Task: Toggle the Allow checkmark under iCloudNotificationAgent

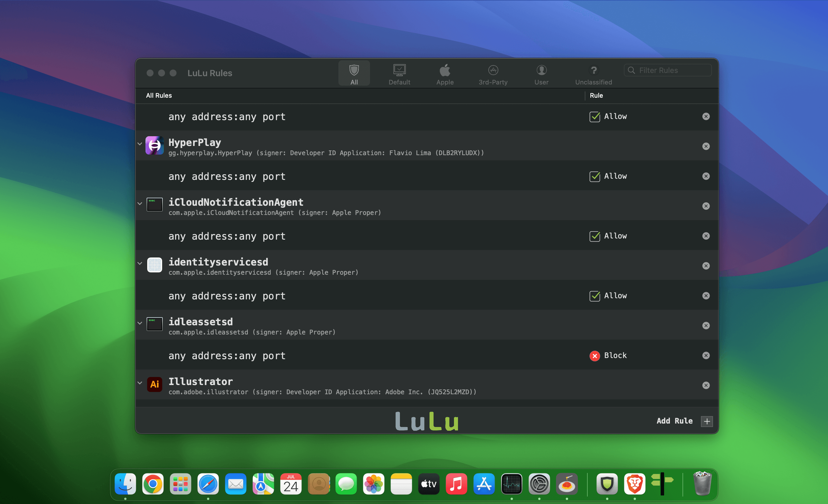Action: pyautogui.click(x=595, y=236)
